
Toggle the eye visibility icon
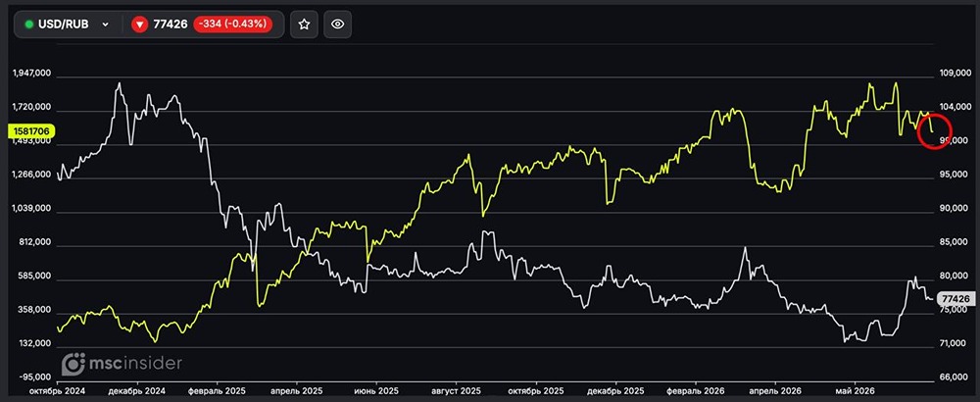[337, 25]
